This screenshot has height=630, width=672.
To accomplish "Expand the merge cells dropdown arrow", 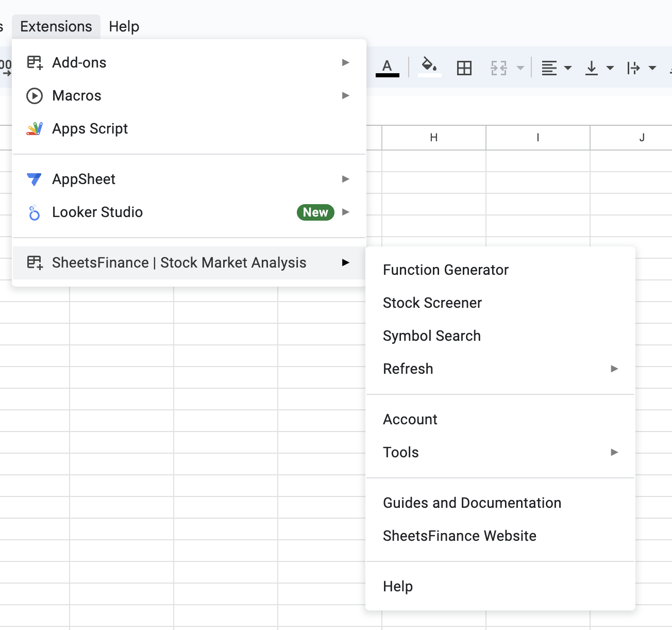I will 520,68.
